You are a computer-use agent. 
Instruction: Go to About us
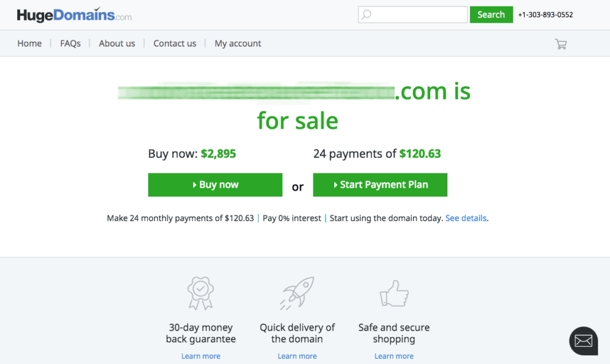117,43
